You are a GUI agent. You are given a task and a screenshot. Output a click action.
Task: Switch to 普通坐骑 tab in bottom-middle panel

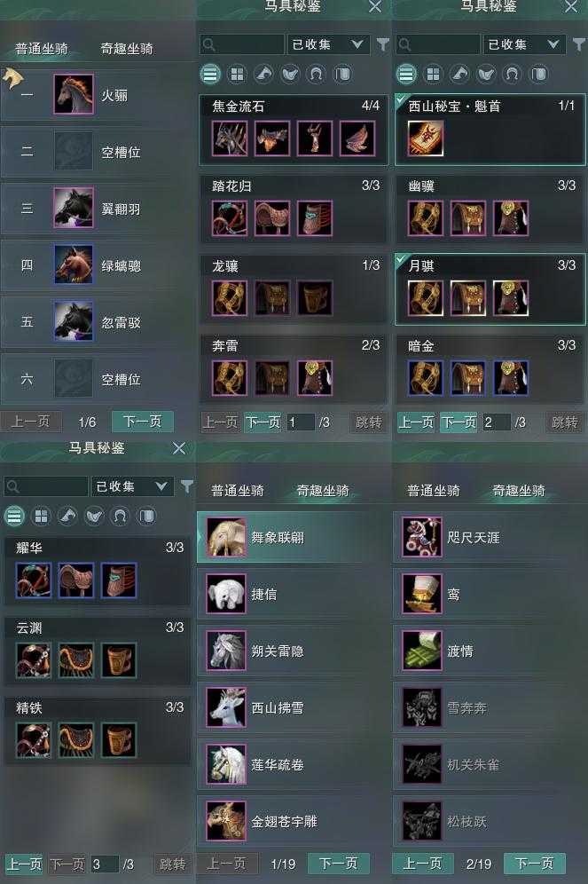(238, 491)
